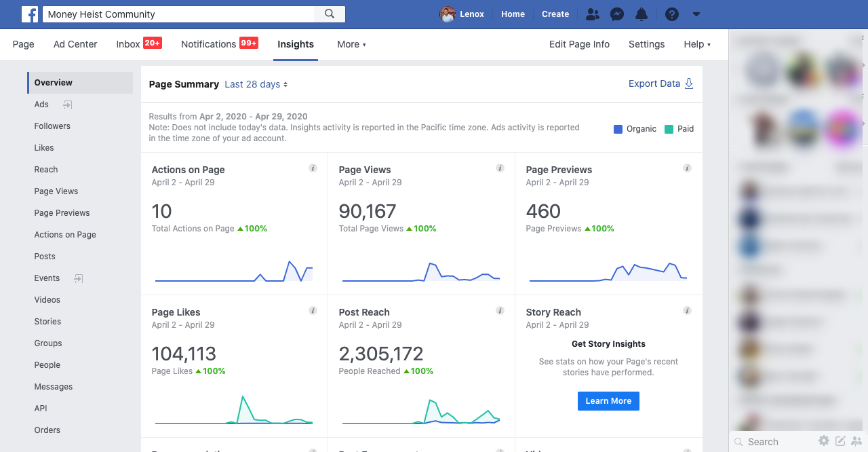Select Overview in sidebar
This screenshot has width=868, height=452.
pyautogui.click(x=80, y=83)
